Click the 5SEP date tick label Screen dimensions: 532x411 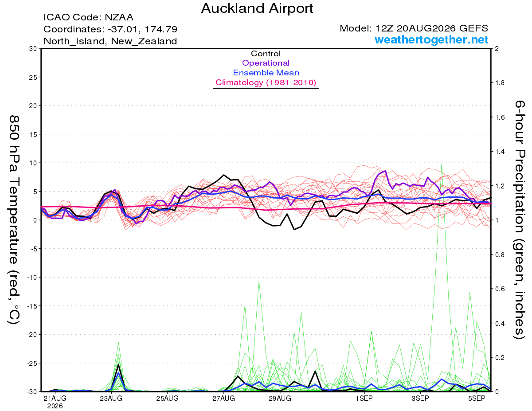(x=477, y=399)
